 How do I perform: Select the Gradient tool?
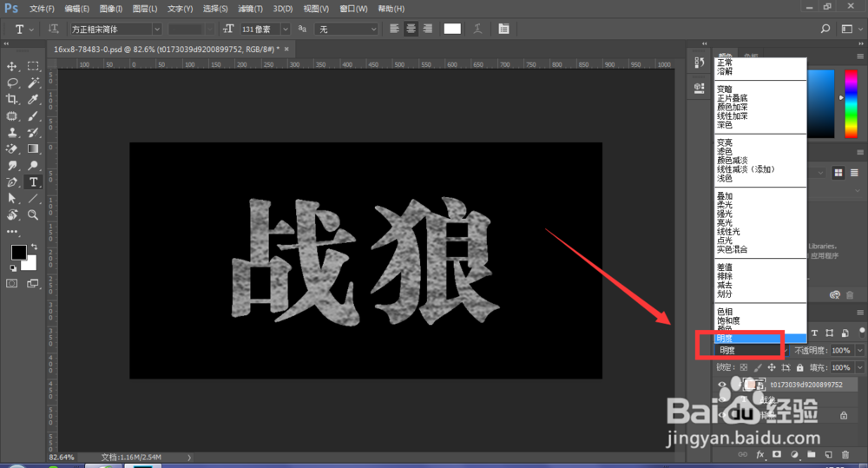(x=33, y=149)
